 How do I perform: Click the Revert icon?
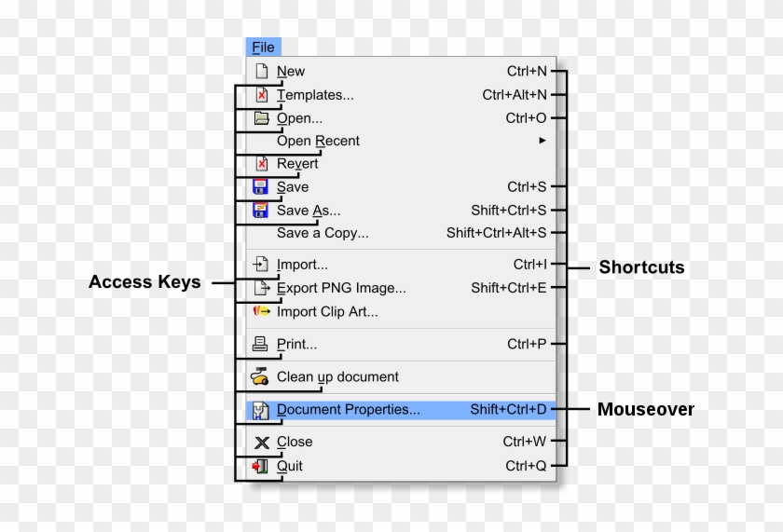262,163
